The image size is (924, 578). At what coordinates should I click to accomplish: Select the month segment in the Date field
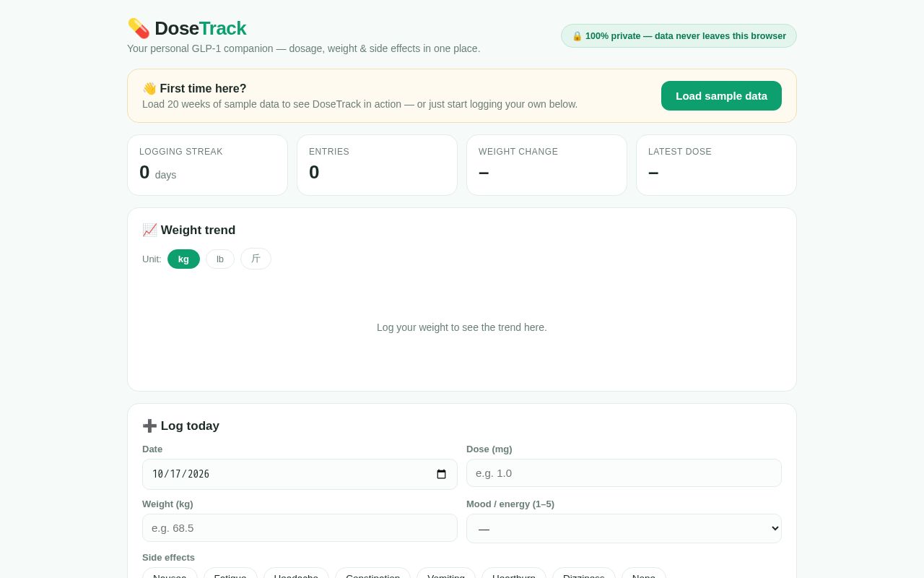[157, 474]
